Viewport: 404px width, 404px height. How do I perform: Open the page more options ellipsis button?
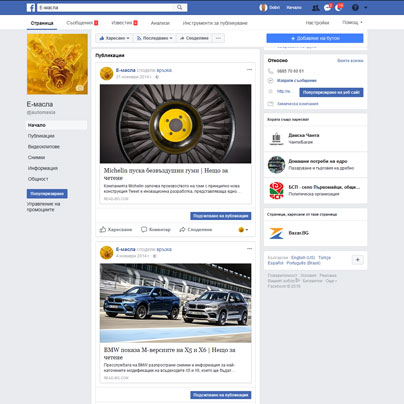click(x=218, y=38)
